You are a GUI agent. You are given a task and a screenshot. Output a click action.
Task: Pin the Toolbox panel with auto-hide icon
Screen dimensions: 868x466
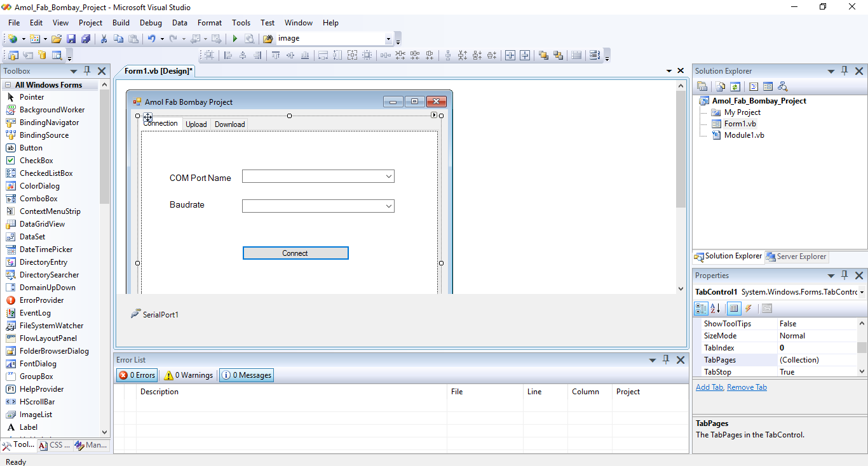pos(88,71)
